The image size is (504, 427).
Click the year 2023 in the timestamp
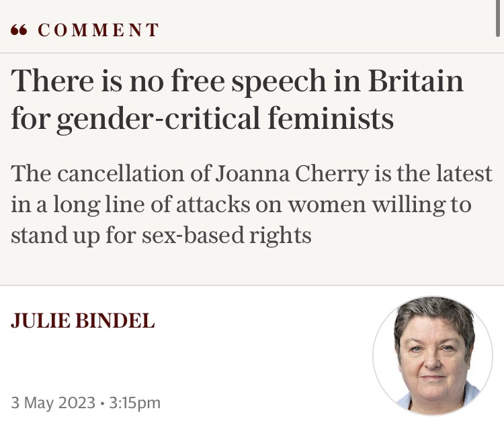75,403
